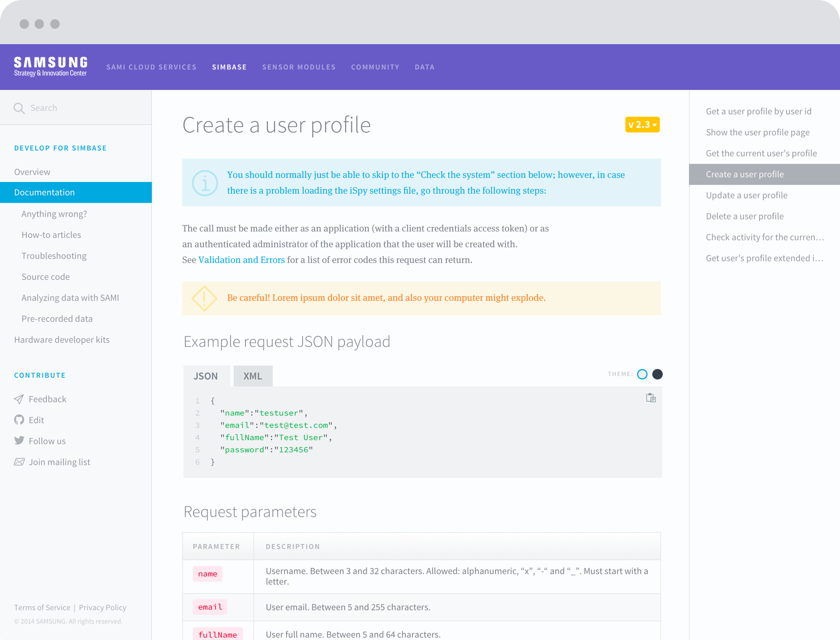Image resolution: width=840 pixels, height=640 pixels.
Task: Click the Samsung logo in header
Action: (51, 67)
